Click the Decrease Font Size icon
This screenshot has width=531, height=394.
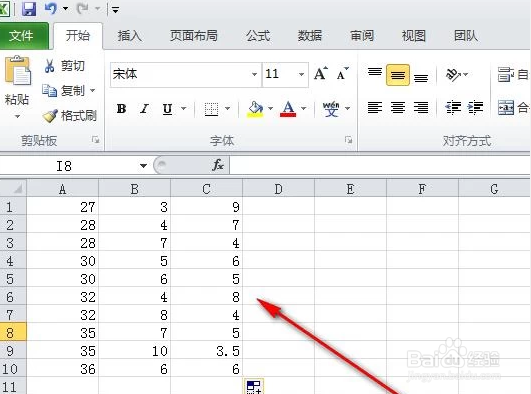[342, 74]
